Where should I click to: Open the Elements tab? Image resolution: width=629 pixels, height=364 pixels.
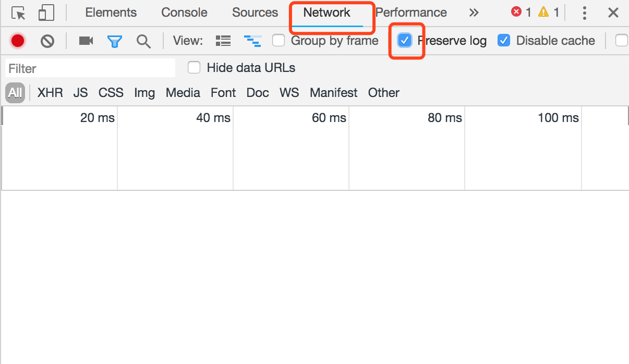click(111, 13)
